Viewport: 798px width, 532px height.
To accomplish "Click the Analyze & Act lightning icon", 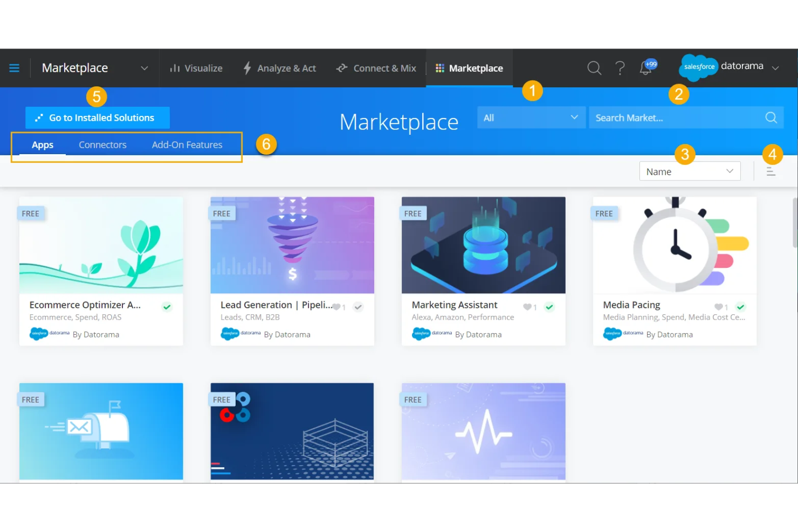I will 247,68.
